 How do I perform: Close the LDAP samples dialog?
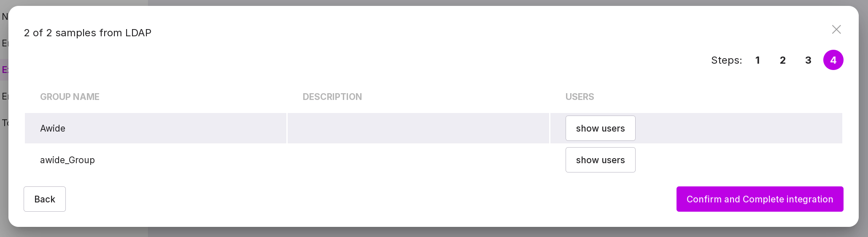pyautogui.click(x=836, y=30)
